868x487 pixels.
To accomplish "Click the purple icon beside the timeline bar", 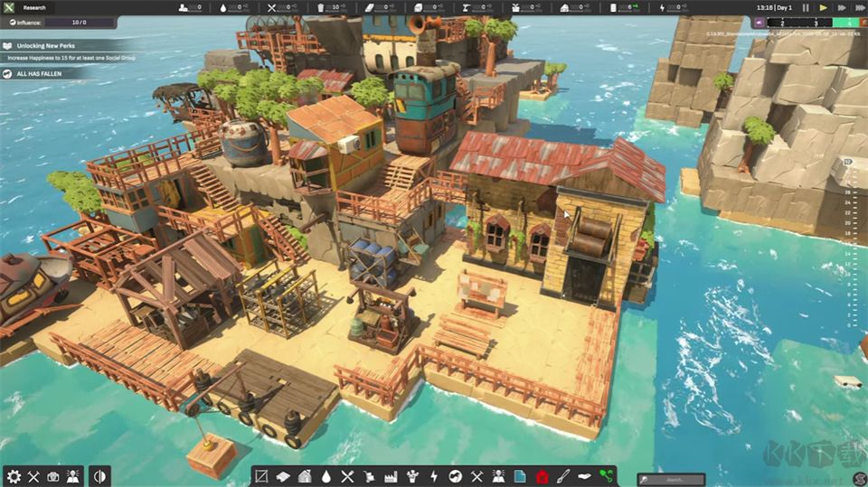I will click(x=759, y=23).
